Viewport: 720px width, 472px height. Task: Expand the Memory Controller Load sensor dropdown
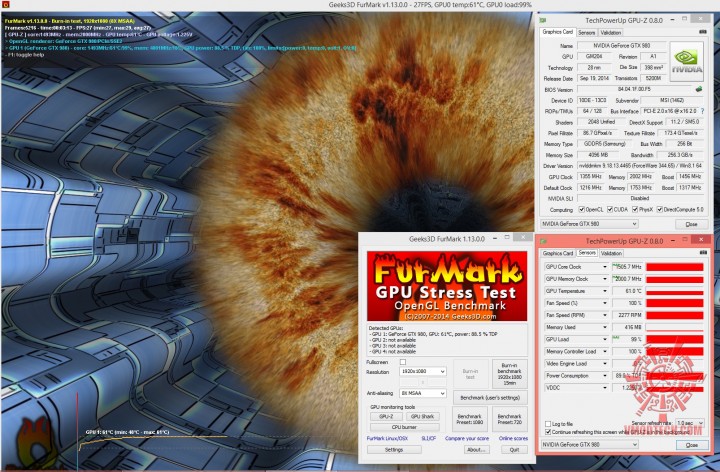point(605,352)
